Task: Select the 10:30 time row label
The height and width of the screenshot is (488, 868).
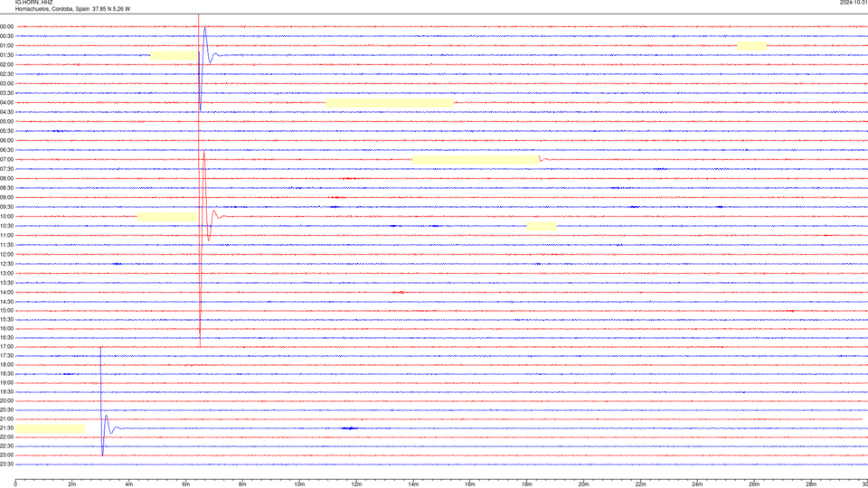Action: [x=6, y=226]
